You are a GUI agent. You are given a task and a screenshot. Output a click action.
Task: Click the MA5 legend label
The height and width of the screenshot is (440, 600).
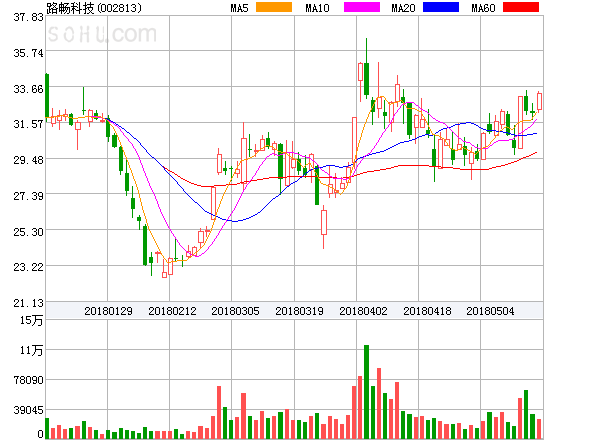point(239,8)
